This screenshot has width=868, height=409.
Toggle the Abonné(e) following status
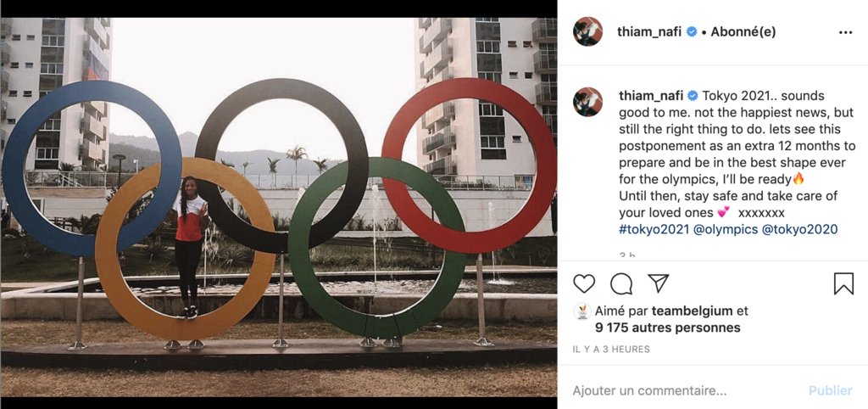click(x=743, y=32)
